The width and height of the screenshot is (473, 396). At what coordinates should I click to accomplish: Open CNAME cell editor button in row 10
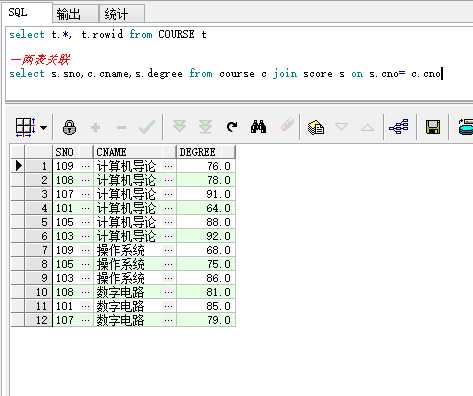(168, 292)
